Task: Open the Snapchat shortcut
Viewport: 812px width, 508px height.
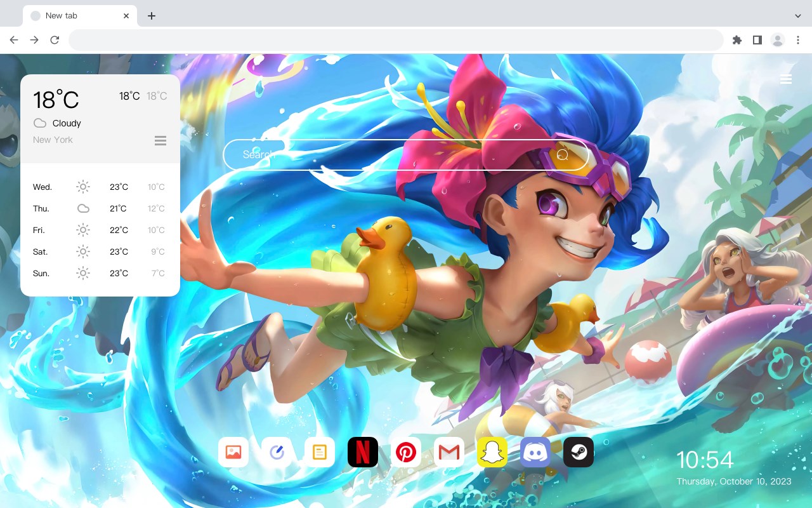Action: point(492,452)
